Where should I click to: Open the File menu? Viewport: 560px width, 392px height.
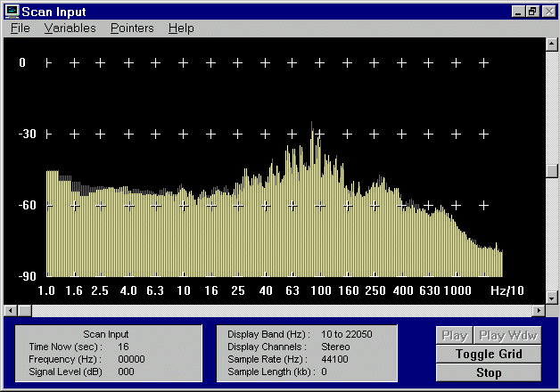point(20,29)
